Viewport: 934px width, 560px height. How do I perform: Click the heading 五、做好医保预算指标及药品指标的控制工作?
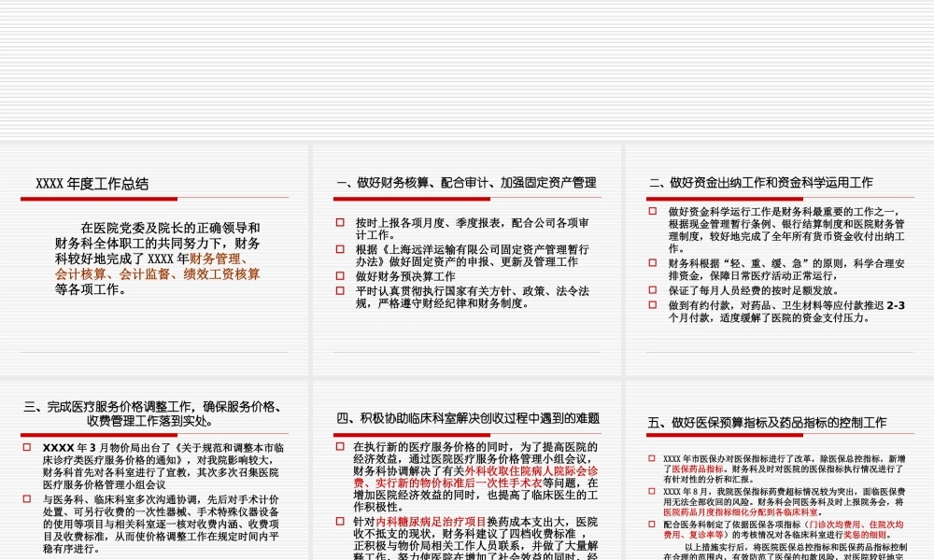tap(767, 423)
